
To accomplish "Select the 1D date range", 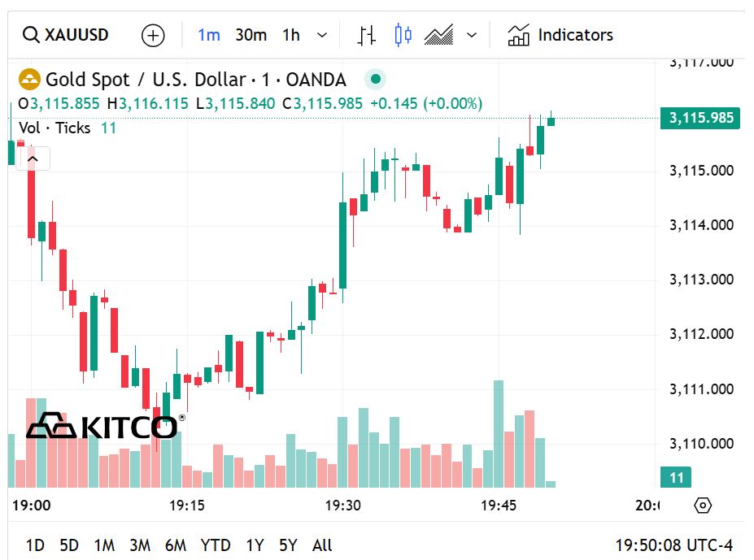I will (x=35, y=545).
